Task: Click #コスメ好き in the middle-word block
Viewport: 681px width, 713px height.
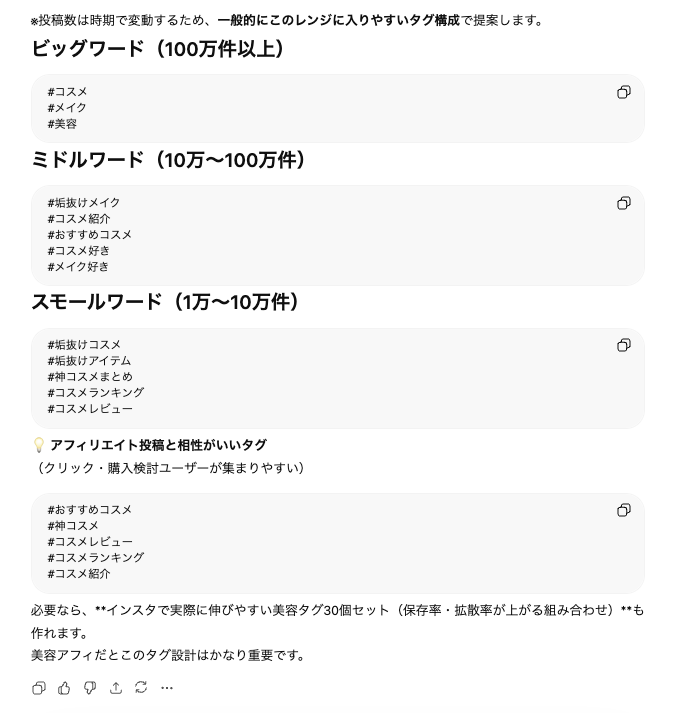Action: coord(79,251)
